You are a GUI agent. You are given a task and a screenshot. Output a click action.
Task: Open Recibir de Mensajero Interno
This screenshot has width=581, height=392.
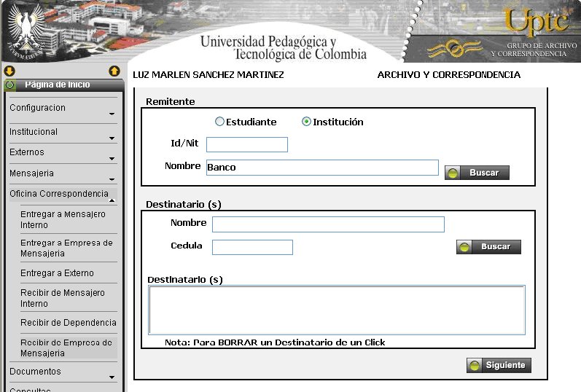pos(63,298)
